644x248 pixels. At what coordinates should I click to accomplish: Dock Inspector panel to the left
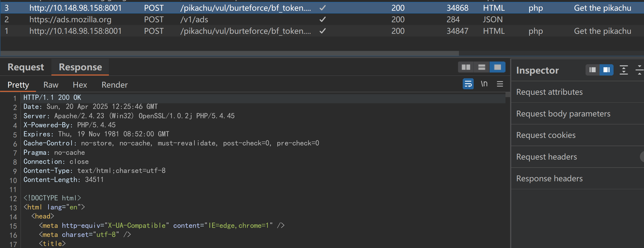coord(592,70)
